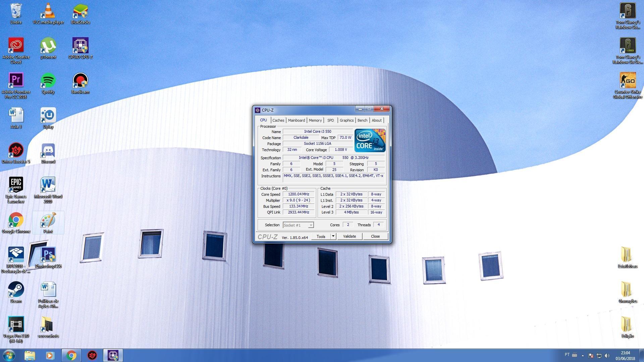Select the CPU-Z taskbar button
The image size is (644, 362).
click(x=113, y=355)
